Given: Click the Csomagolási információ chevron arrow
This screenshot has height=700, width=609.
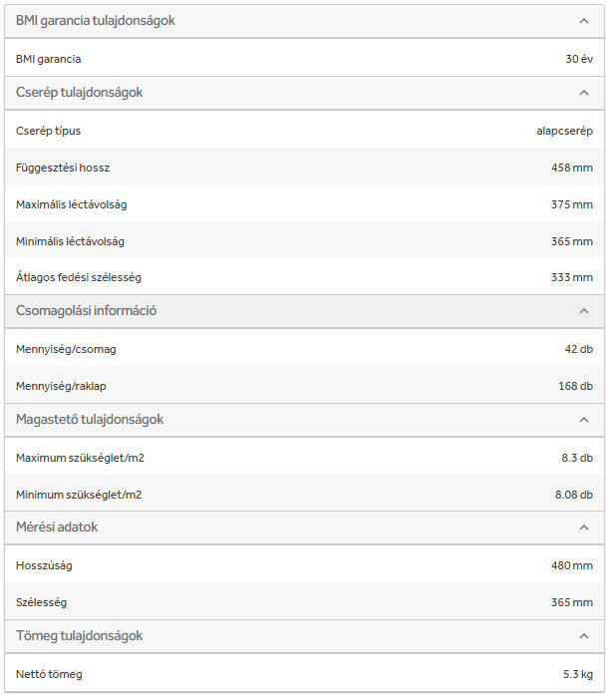Looking at the screenshot, I should pos(584,311).
